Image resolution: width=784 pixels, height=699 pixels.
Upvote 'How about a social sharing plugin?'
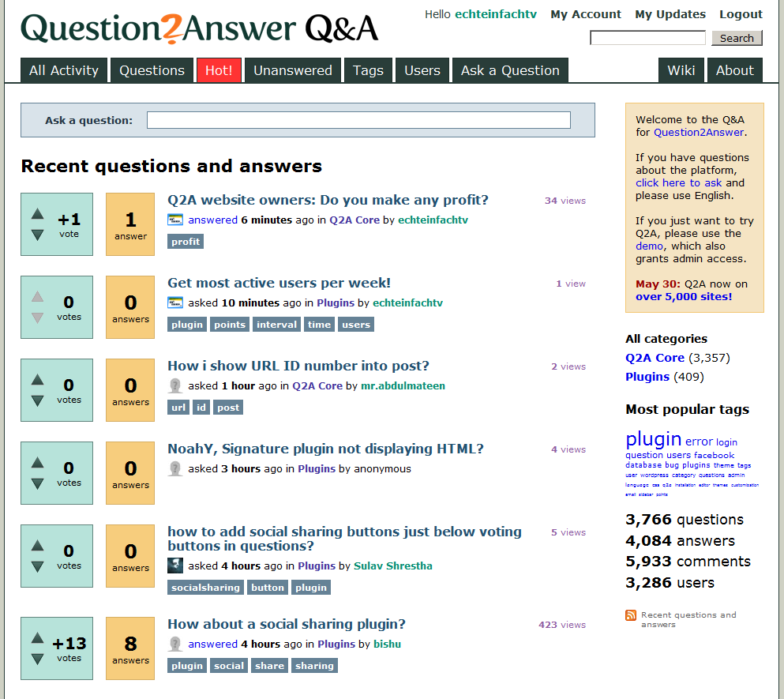(37, 637)
